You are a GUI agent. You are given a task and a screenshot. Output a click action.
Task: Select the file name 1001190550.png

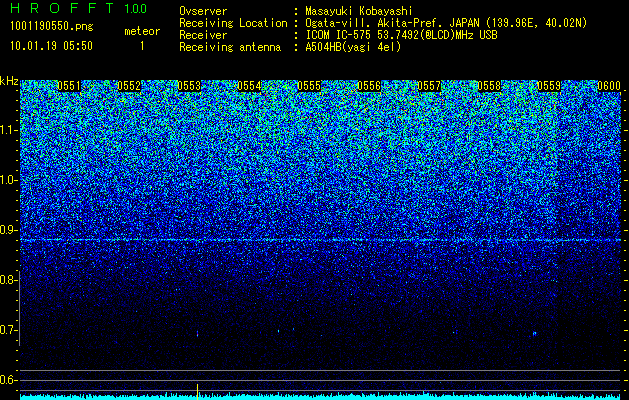[x=52, y=27]
